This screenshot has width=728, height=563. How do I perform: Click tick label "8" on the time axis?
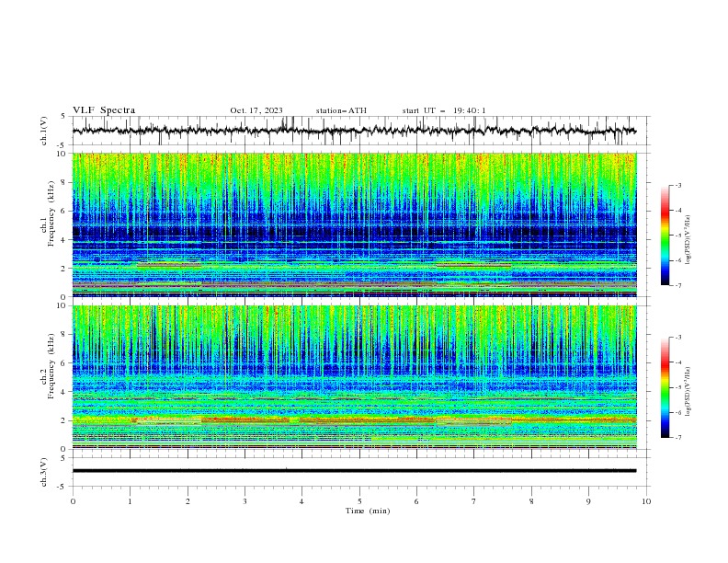coord(531,501)
